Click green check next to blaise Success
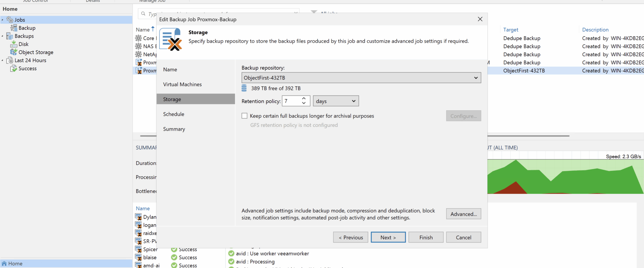The image size is (644, 268). tap(174, 257)
